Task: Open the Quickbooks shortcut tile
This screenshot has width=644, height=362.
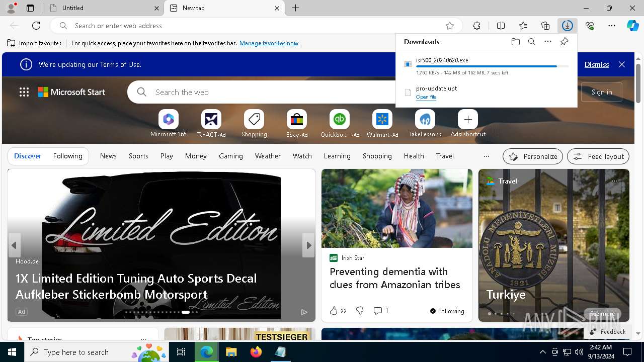Action: [x=340, y=124]
